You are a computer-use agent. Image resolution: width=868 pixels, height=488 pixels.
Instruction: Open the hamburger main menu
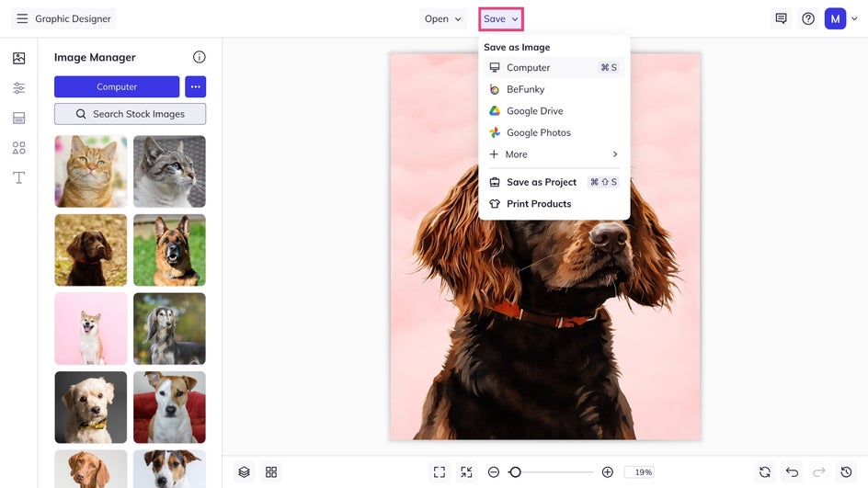pos(22,18)
